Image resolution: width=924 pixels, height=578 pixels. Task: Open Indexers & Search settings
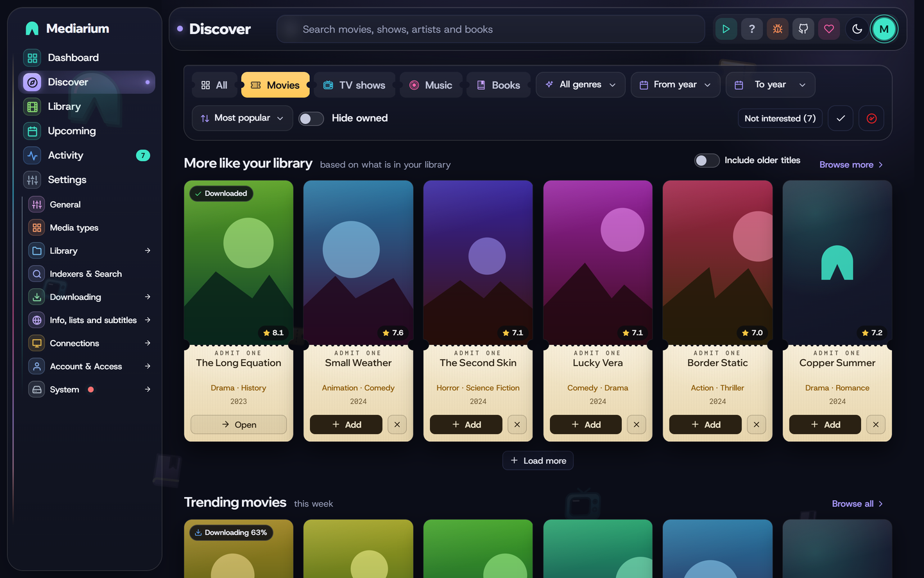90,274
